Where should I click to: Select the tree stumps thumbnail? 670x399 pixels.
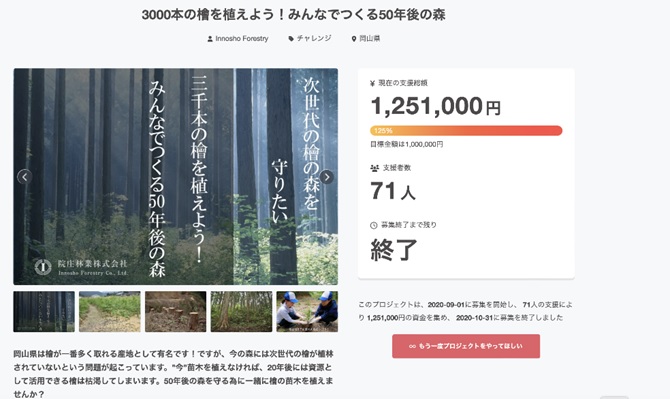(x=176, y=311)
